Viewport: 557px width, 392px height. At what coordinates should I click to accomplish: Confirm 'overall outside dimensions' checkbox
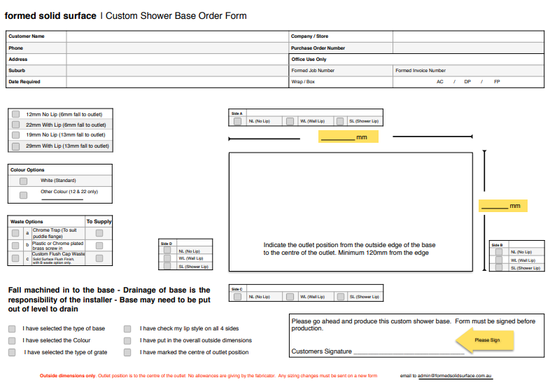127,340
